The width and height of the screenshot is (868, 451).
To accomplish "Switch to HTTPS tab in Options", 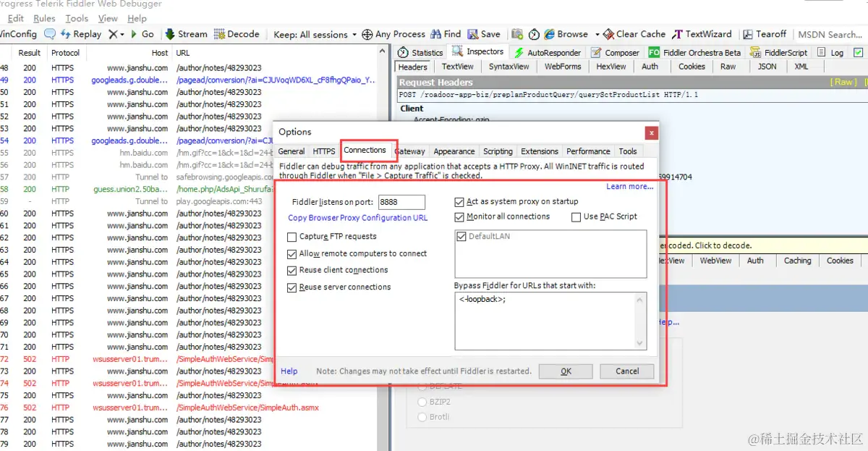I will tap(324, 151).
